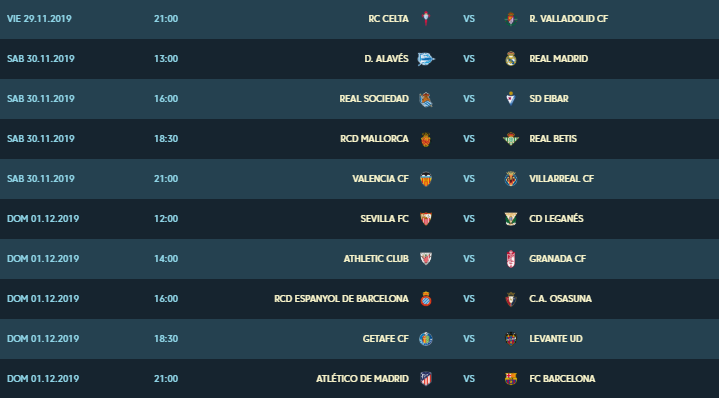
Task: Open the RCD Mallorca team name link
Action: [374, 138]
